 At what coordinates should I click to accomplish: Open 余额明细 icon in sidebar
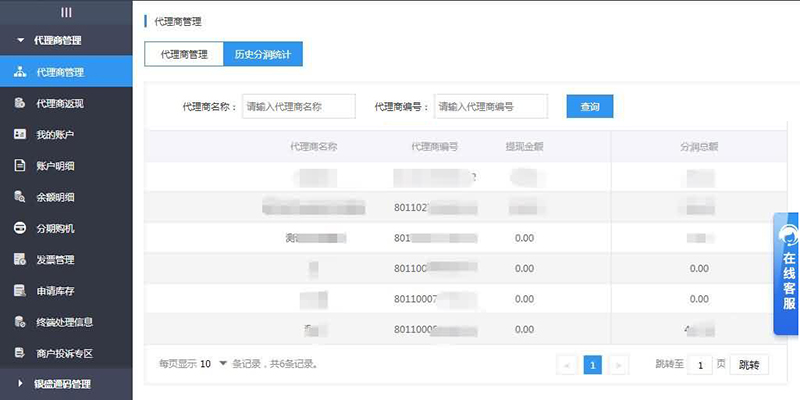click(20, 197)
